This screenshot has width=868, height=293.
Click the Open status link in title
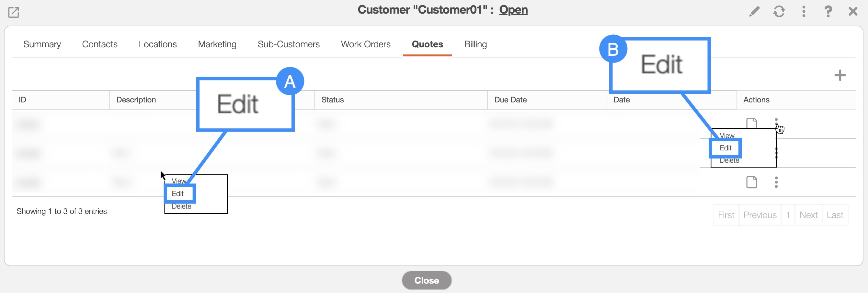pyautogui.click(x=513, y=10)
